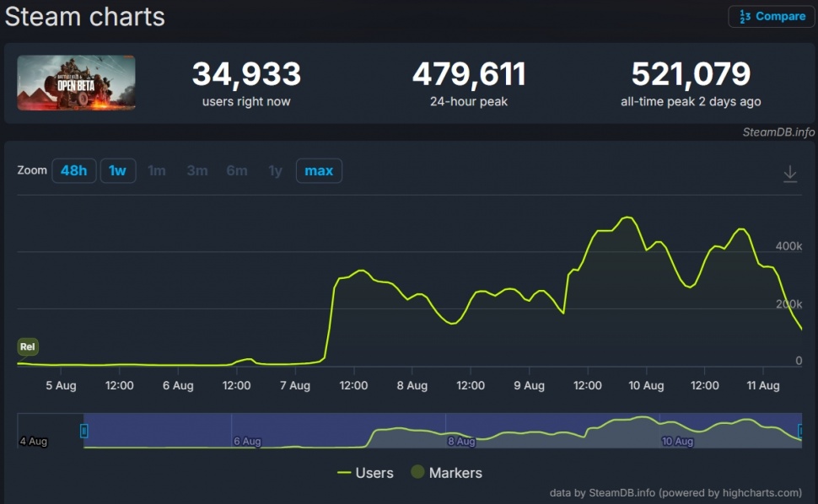This screenshot has width=818, height=504.
Task: Grab the right navigator range handle
Action: [x=801, y=431]
